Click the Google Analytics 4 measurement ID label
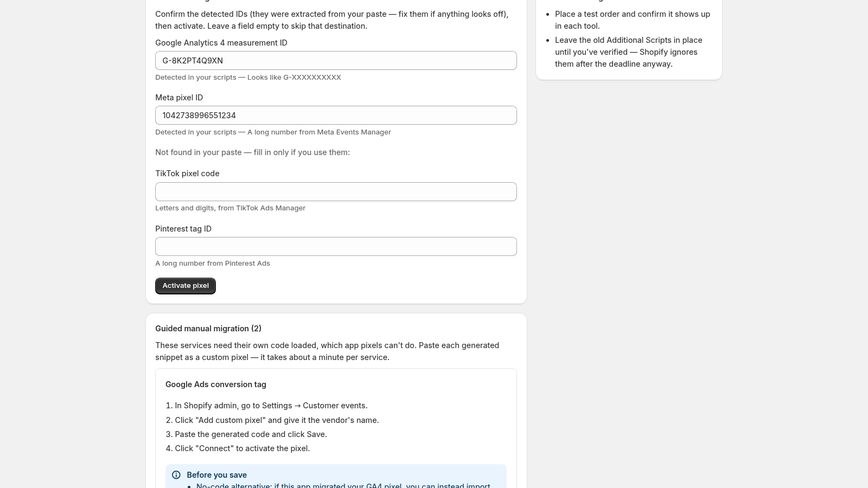 pos(221,43)
